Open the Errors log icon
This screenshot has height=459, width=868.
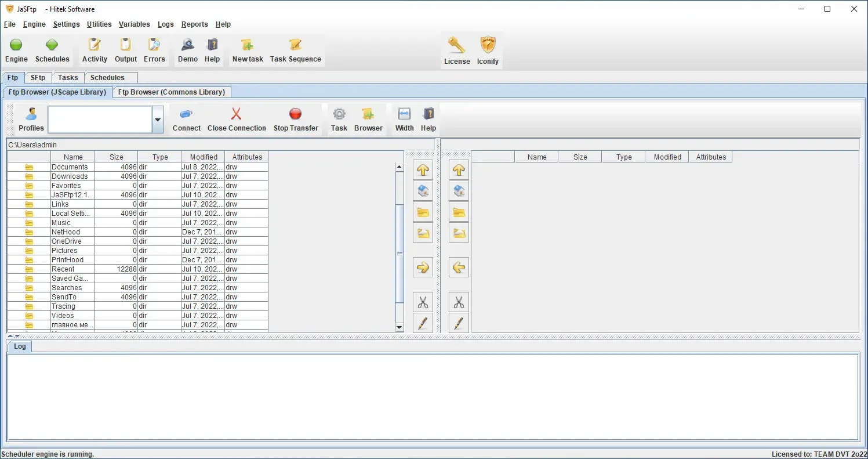[154, 45]
